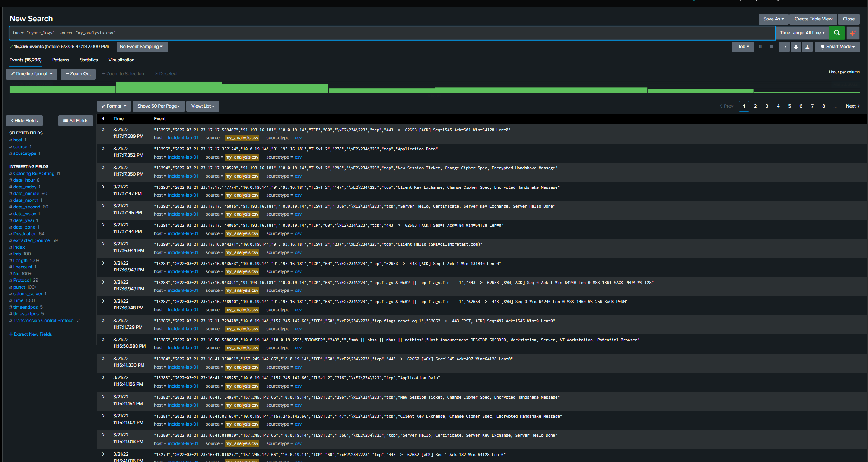868x462 pixels.
Task: Open the View: List dropdown
Action: click(203, 106)
